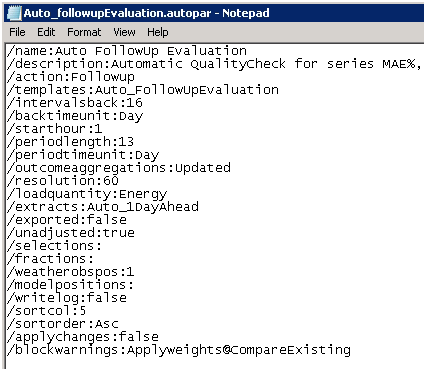Open the View menu
425x370 pixels.
[124, 32]
